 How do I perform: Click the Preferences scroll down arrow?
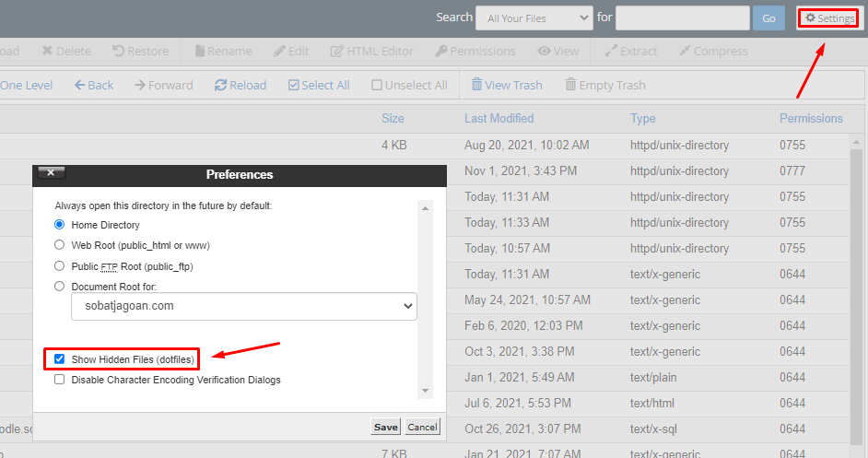click(x=425, y=391)
